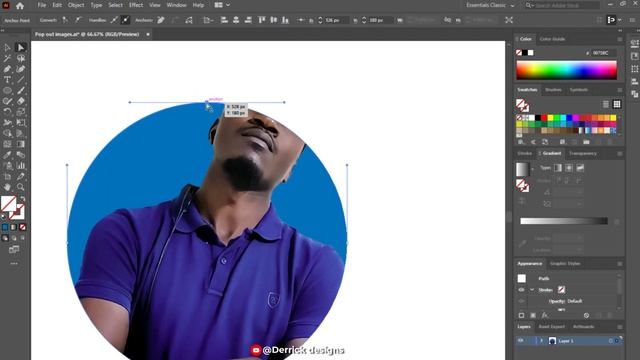Set paint mode to None
The width and height of the screenshot is (640, 360).
[23, 227]
